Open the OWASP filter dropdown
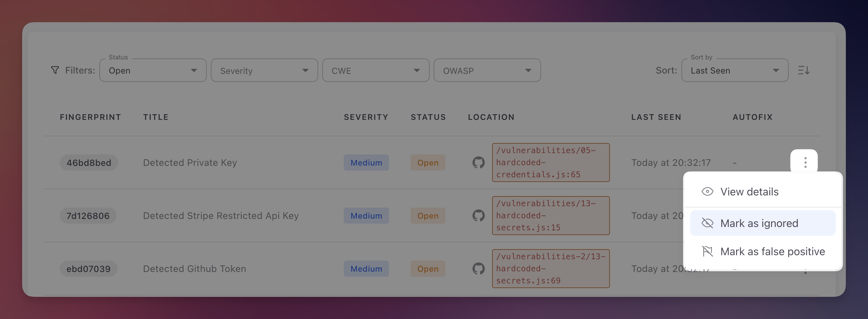Image resolution: width=868 pixels, height=319 pixels. click(x=487, y=70)
